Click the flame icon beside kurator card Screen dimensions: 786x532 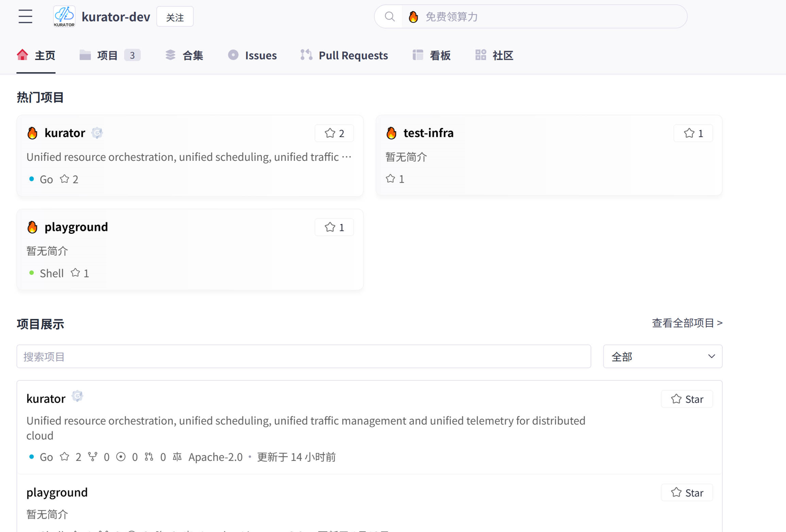coord(32,133)
